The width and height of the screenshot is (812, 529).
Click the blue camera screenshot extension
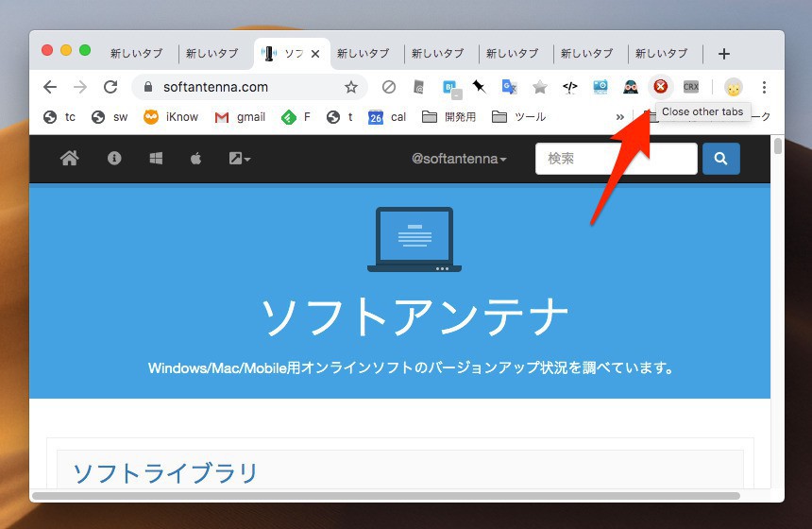click(x=601, y=87)
